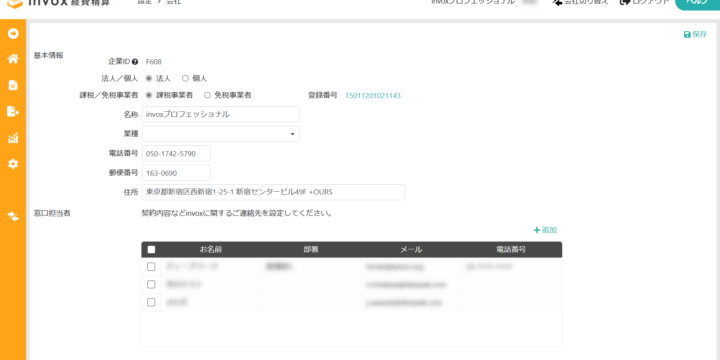Click the 郵便番号 postal code field
The width and height of the screenshot is (720, 360).
[x=176, y=173]
